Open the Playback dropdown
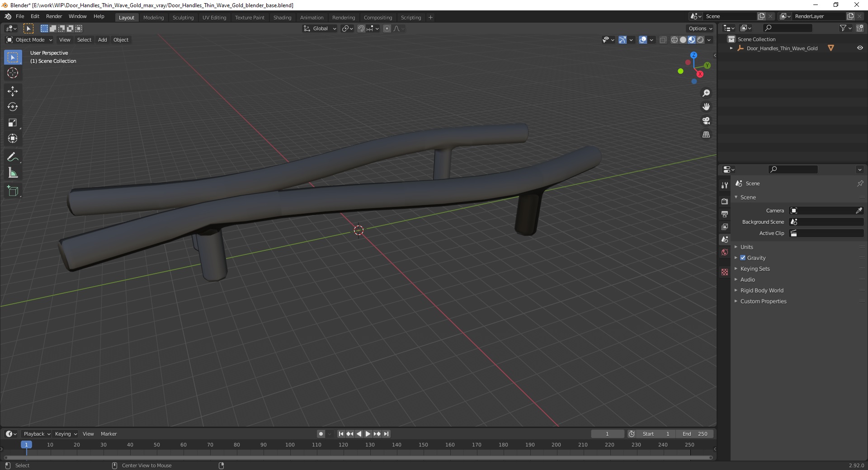Image resolution: width=868 pixels, height=470 pixels. 37,434
